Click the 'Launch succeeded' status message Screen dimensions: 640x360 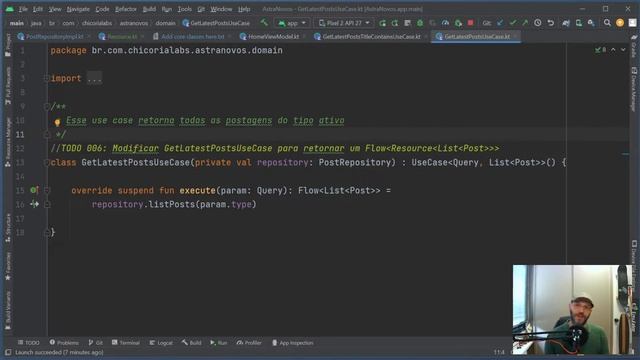point(59,353)
